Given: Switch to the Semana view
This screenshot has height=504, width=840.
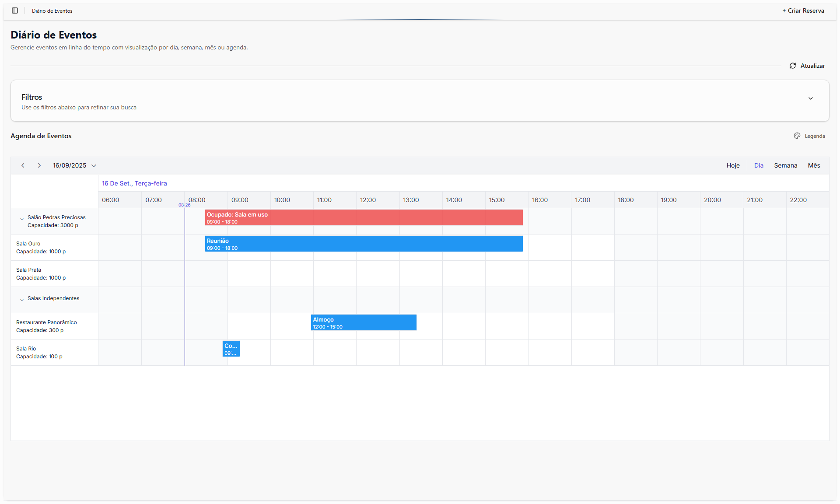Looking at the screenshot, I should pos(785,165).
